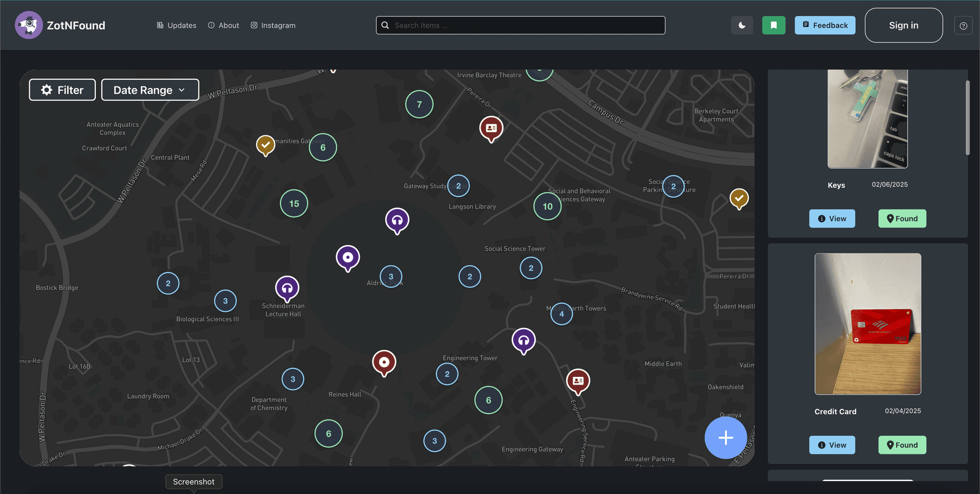This screenshot has height=494, width=980.
Task: Click the 3 cluster above Biological Sciences III
Action: [225, 301]
